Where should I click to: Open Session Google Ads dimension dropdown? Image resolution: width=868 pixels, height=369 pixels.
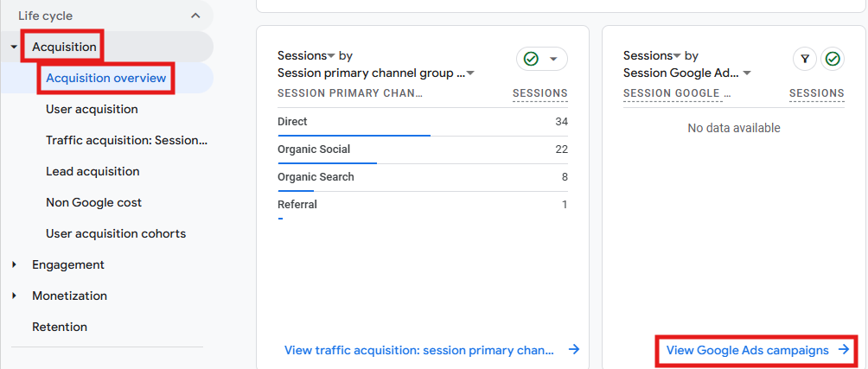pyautogui.click(x=687, y=73)
